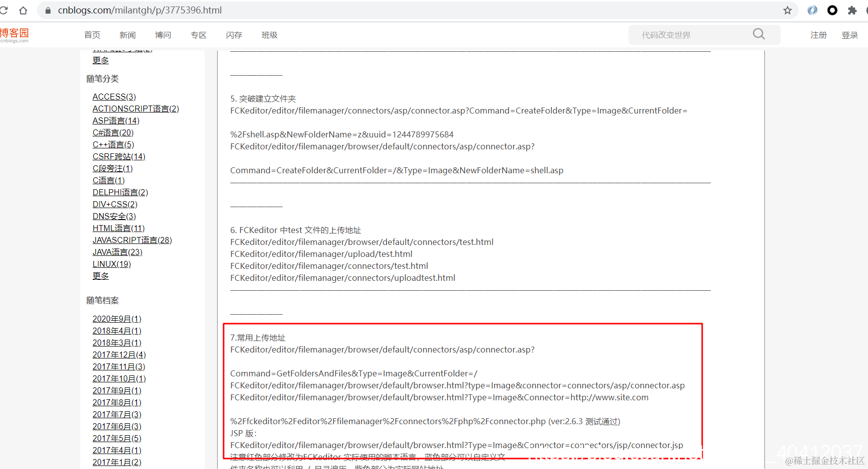This screenshot has width=868, height=469.
Task: View the site lock security icon
Action: (x=48, y=10)
